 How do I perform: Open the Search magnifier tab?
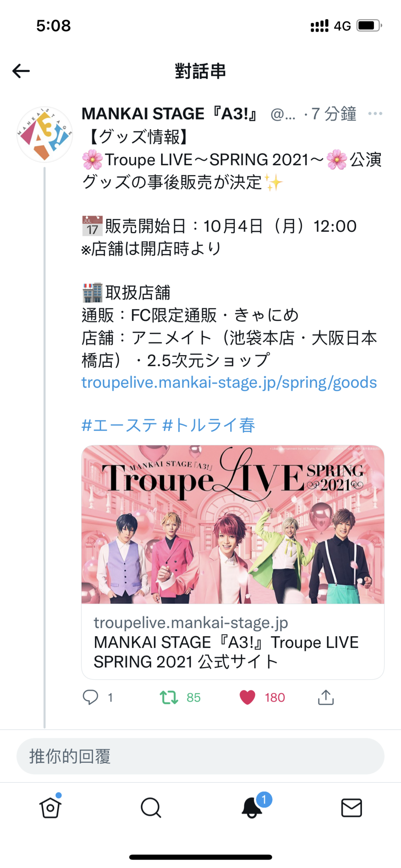coord(151,807)
